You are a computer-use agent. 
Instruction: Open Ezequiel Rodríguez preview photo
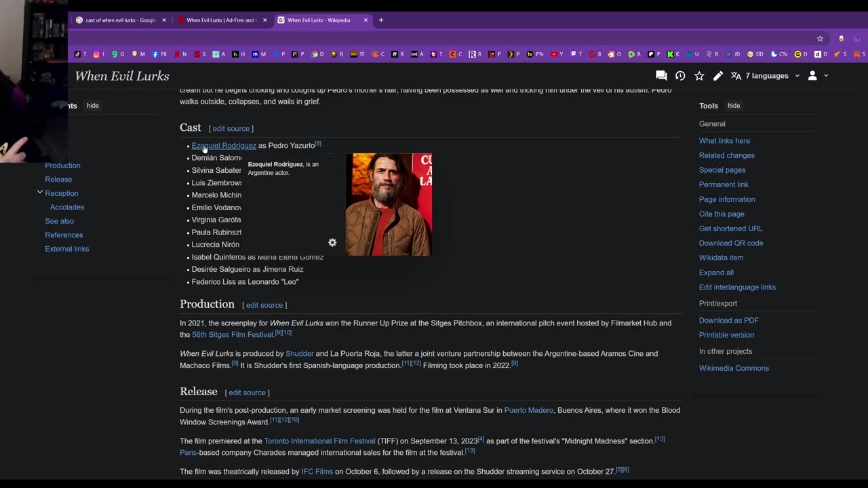click(389, 205)
